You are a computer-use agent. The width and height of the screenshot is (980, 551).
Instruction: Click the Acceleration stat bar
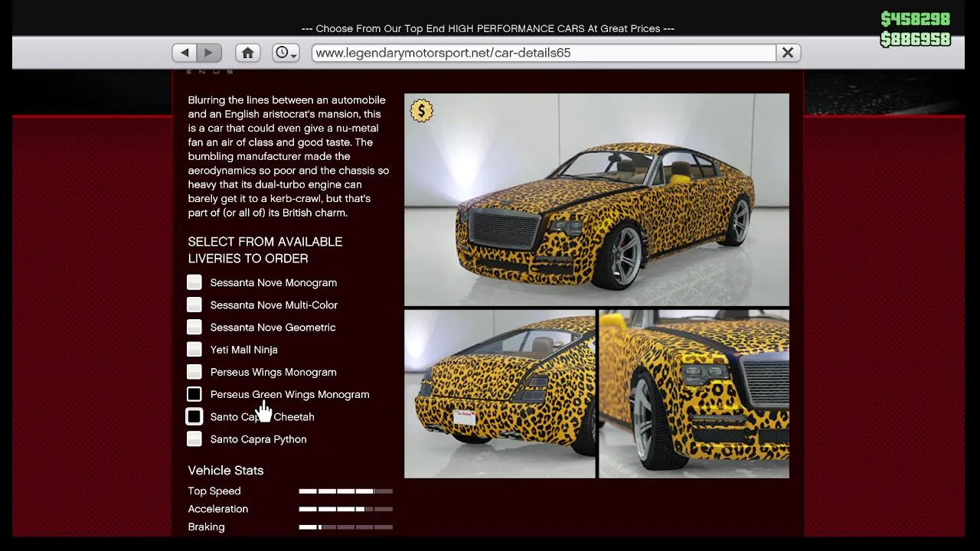coord(345,509)
